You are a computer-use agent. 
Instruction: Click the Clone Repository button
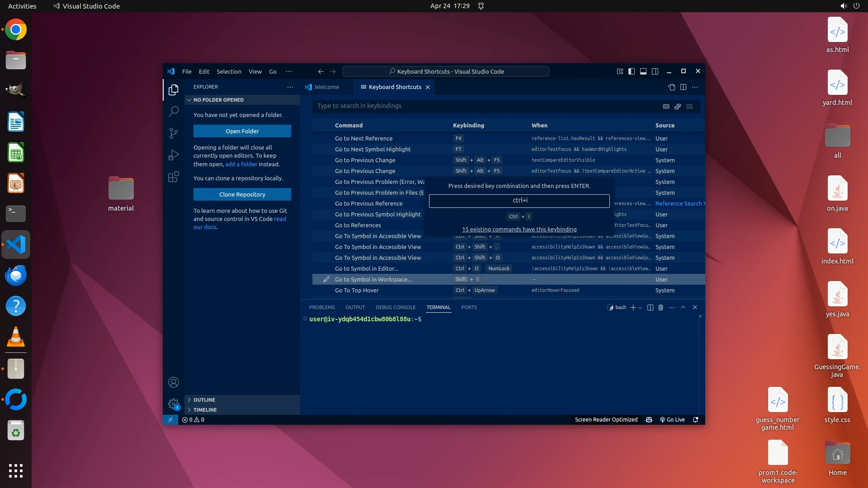(242, 194)
